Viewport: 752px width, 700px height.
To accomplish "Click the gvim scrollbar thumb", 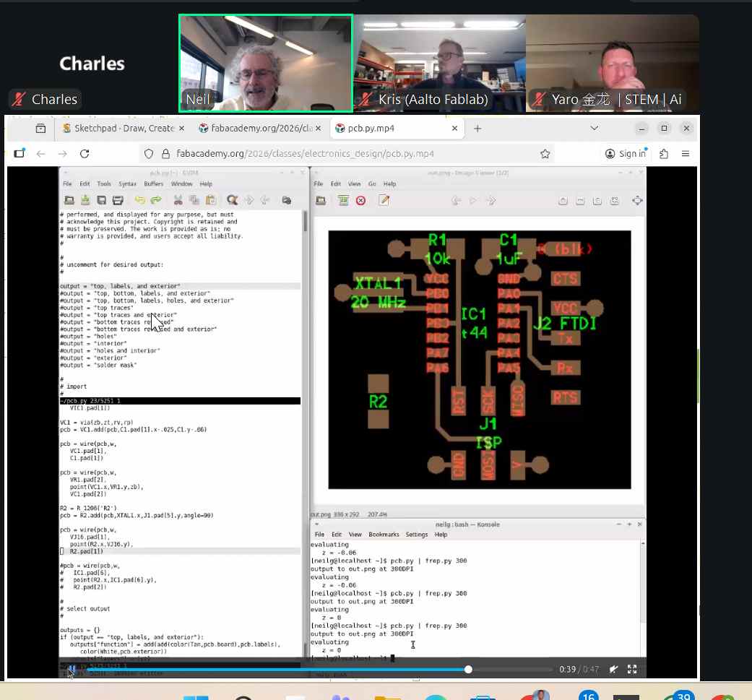I will 305,222.
